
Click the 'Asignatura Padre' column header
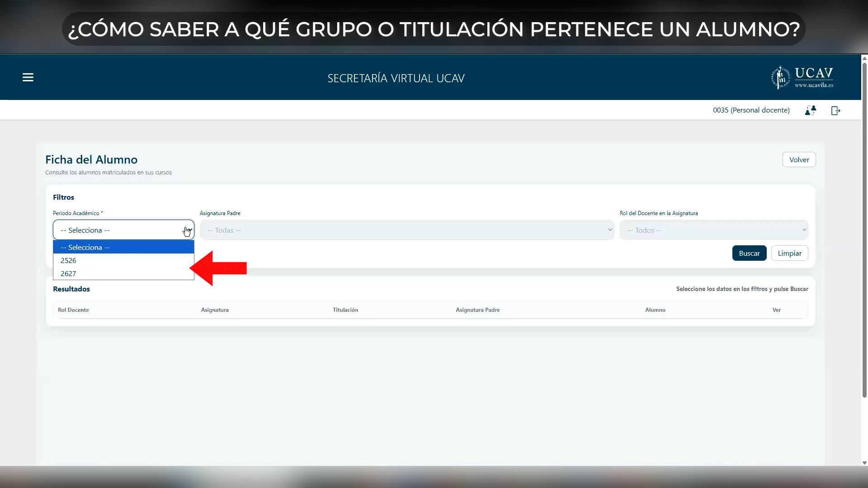click(478, 310)
